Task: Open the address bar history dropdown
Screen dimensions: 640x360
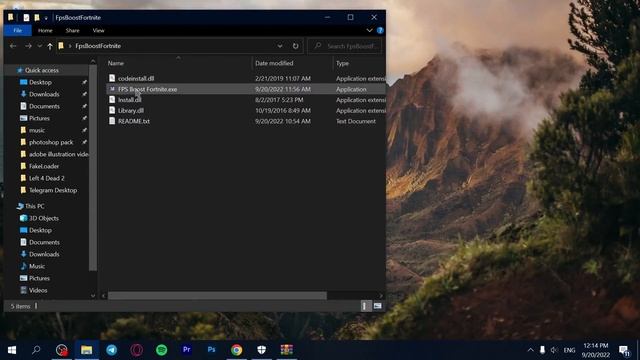Action: (x=280, y=46)
